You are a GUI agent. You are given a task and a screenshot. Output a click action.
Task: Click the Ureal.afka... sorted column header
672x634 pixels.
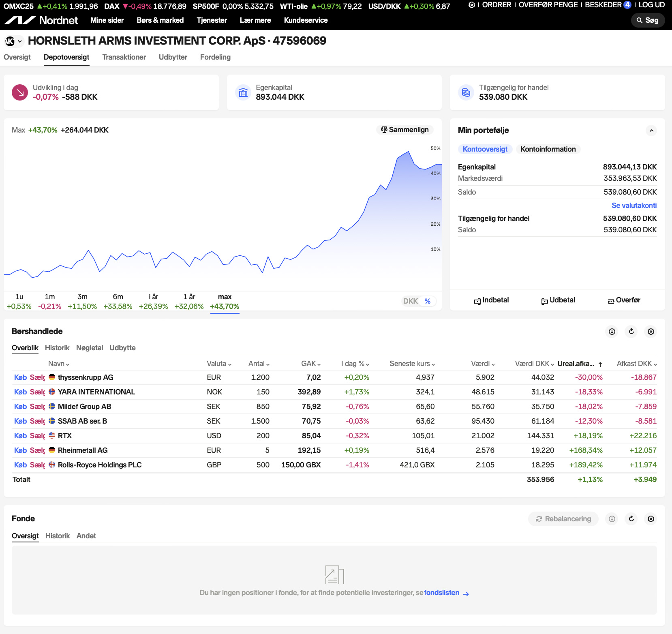(x=580, y=364)
